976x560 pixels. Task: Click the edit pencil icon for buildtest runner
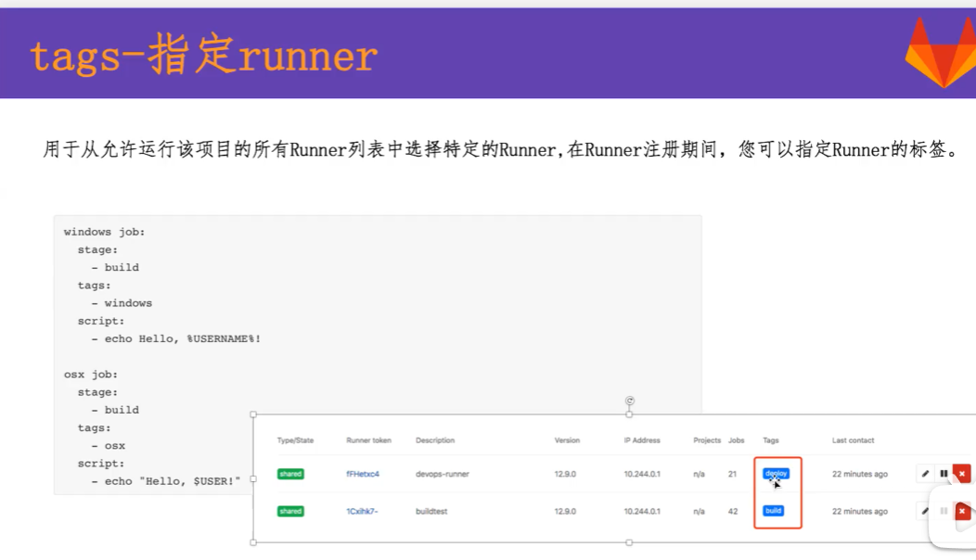click(x=925, y=511)
